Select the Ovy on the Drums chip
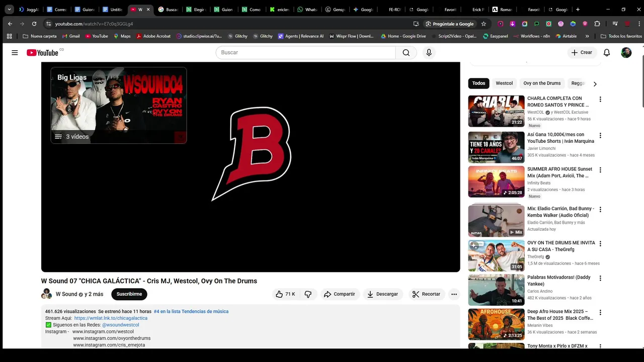This screenshot has width=644, height=362. tap(542, 83)
